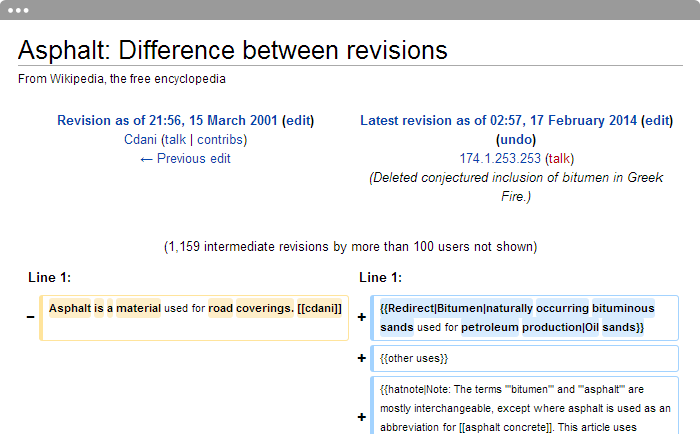Open the latest revision of 17 February 2014
This screenshot has width=700, height=434.
pos(498,121)
